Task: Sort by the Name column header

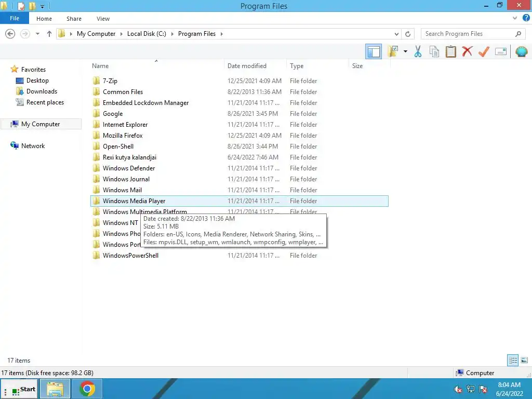Action: point(100,66)
